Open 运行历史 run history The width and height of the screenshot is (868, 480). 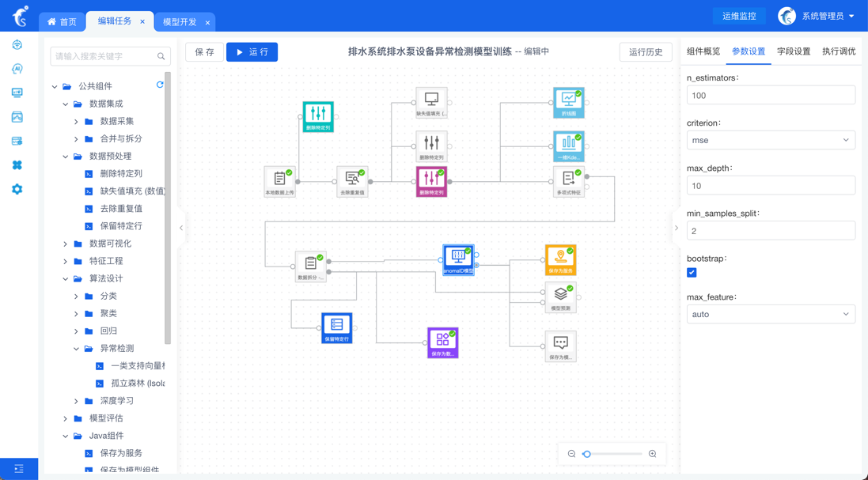[645, 52]
